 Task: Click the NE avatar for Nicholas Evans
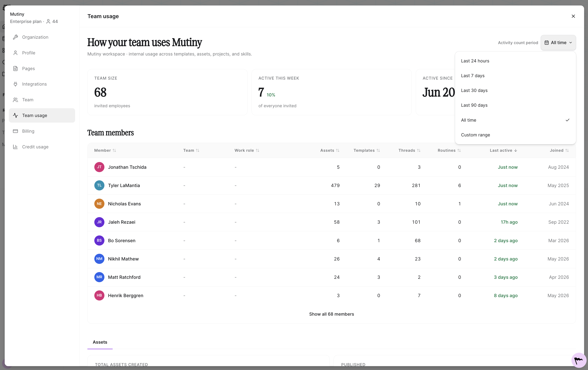click(x=99, y=204)
